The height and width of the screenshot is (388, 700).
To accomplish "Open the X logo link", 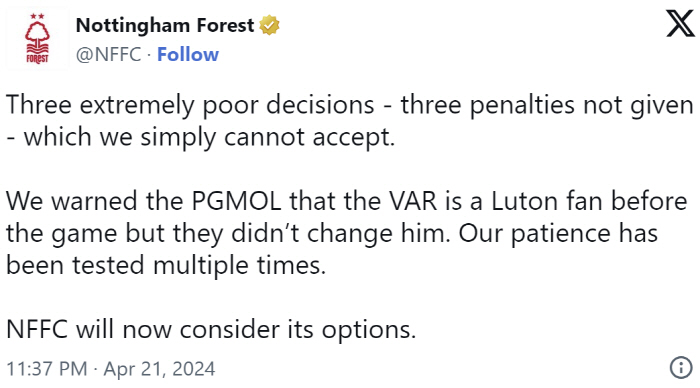I will pyautogui.click(x=680, y=24).
